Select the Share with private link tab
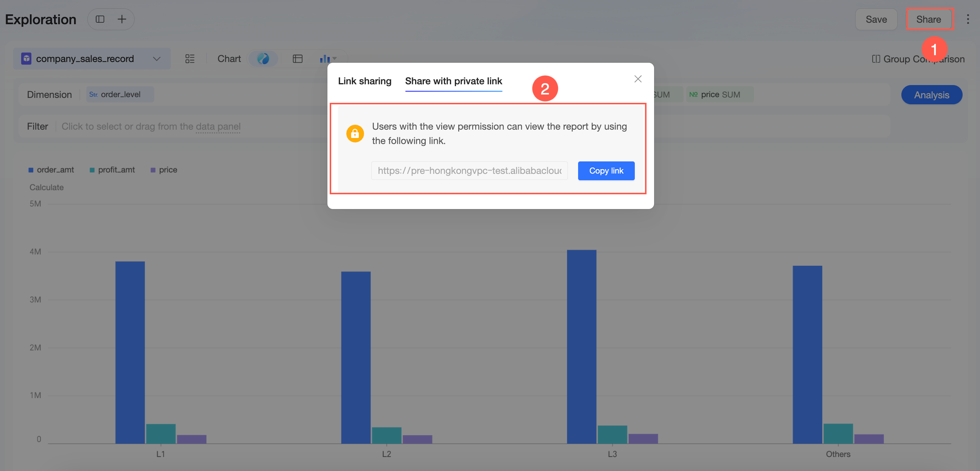980x471 pixels. [x=453, y=81]
